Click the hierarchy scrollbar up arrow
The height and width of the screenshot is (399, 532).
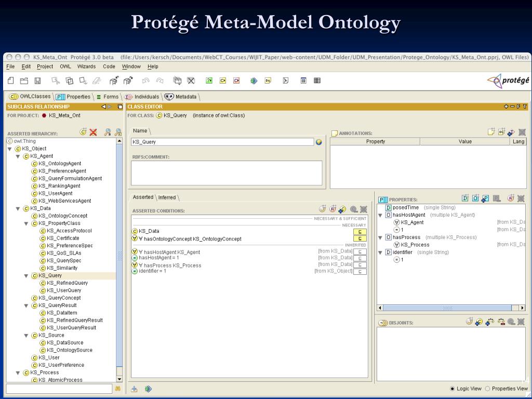point(119,141)
